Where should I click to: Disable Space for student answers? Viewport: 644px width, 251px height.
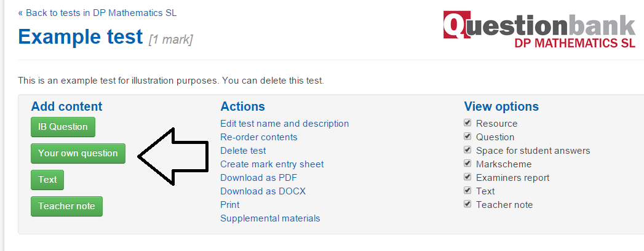467,150
